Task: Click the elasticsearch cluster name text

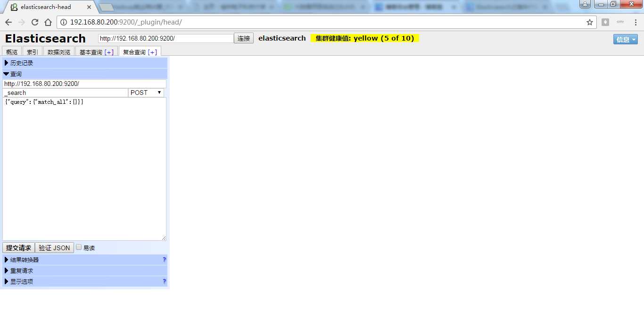Action: coord(282,38)
